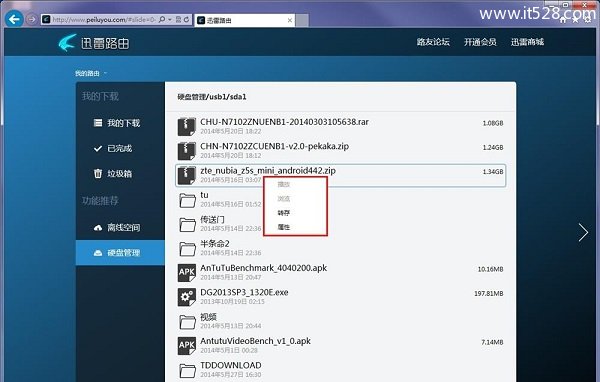Viewport: 600px width, 382px height.
Task: Go back with the browser back arrow
Action: [x=14, y=19]
